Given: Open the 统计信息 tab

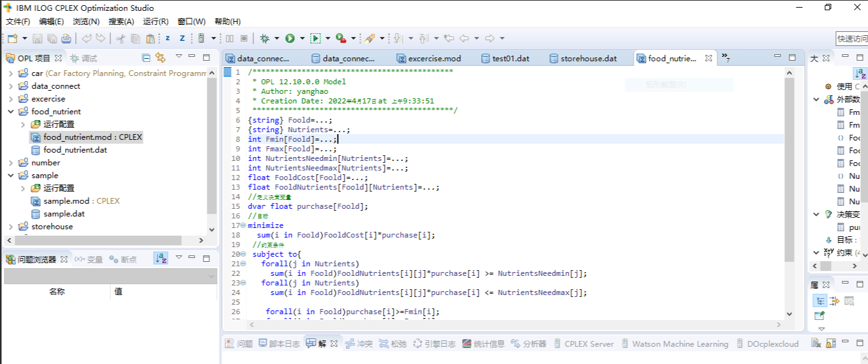Looking at the screenshot, I should (x=483, y=344).
